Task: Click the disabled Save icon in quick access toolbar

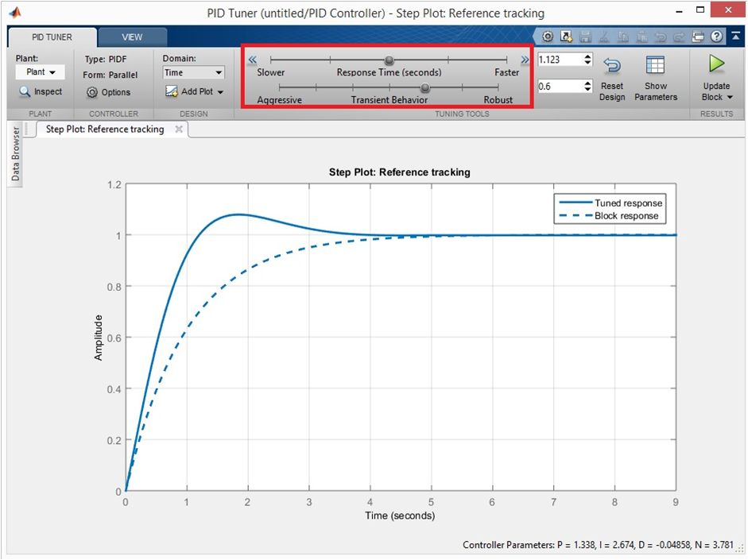Action: point(585,37)
